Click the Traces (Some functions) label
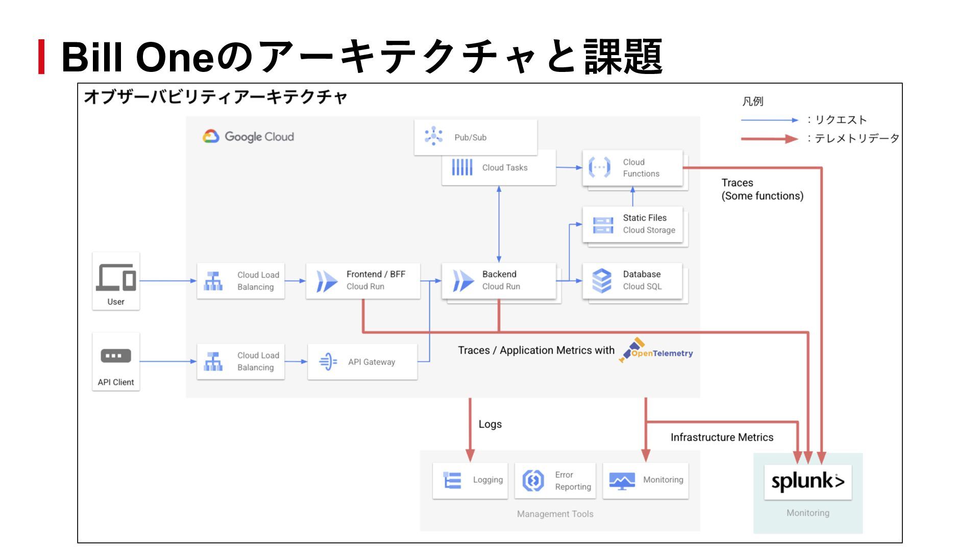This screenshot has width=980, height=551. [x=762, y=189]
